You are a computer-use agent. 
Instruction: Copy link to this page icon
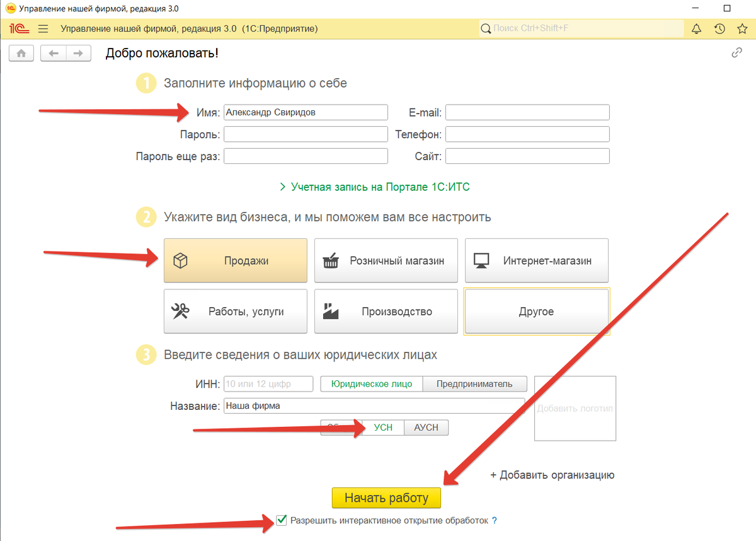pyautogui.click(x=736, y=53)
